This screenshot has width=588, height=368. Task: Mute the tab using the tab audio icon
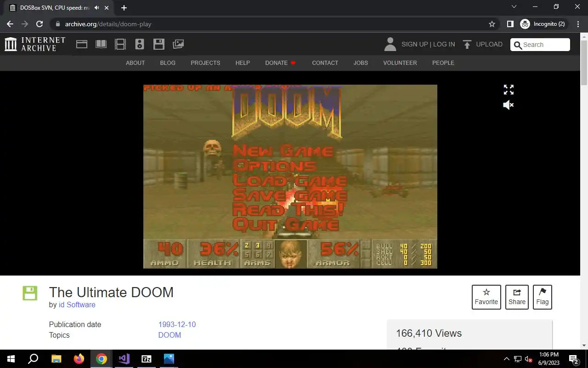(x=97, y=8)
